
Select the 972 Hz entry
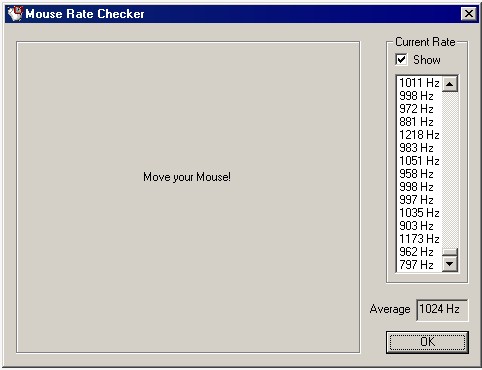click(x=419, y=109)
